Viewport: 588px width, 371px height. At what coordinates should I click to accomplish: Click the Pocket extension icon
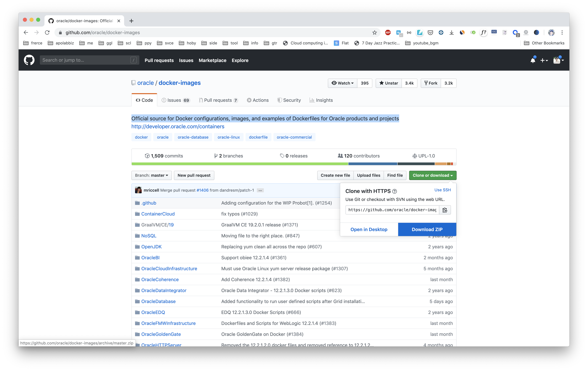click(x=430, y=32)
